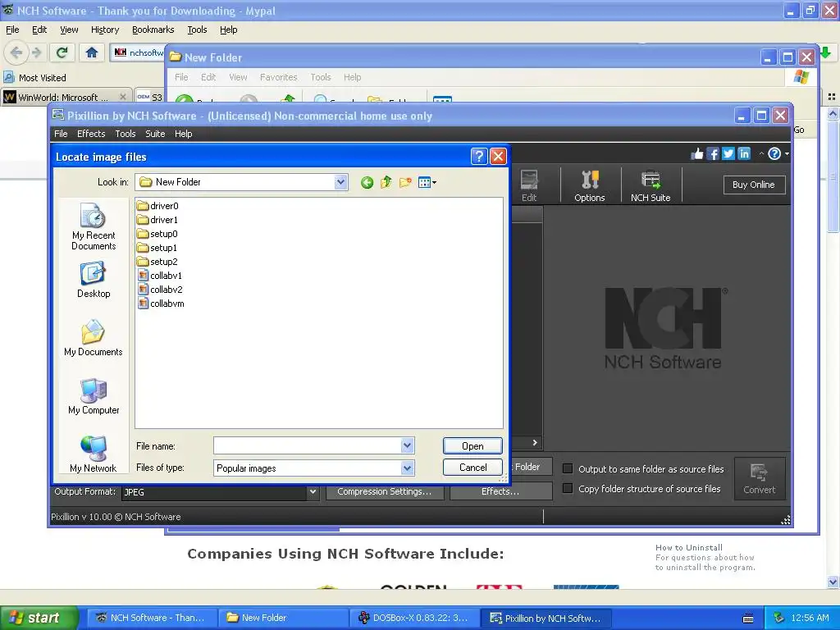Open the blue help icon in Pixillion
The height and width of the screenshot is (630, 840).
774,153
